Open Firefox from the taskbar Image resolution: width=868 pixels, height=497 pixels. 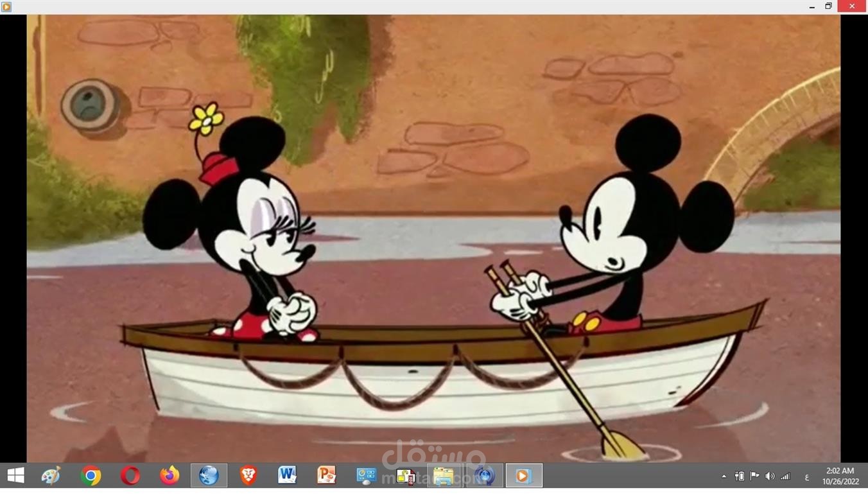(x=169, y=476)
